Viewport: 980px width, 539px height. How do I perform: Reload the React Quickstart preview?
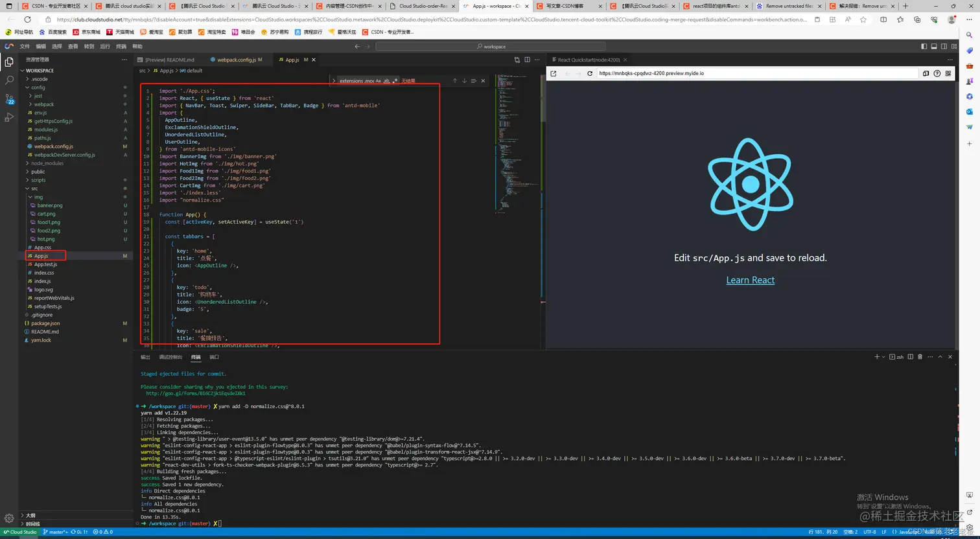coord(590,73)
